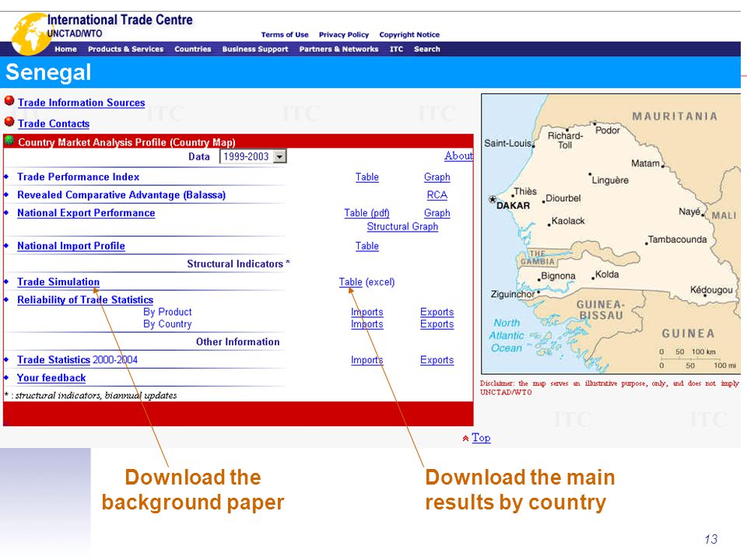
Task: Open the Home menu item
Action: 65,49
